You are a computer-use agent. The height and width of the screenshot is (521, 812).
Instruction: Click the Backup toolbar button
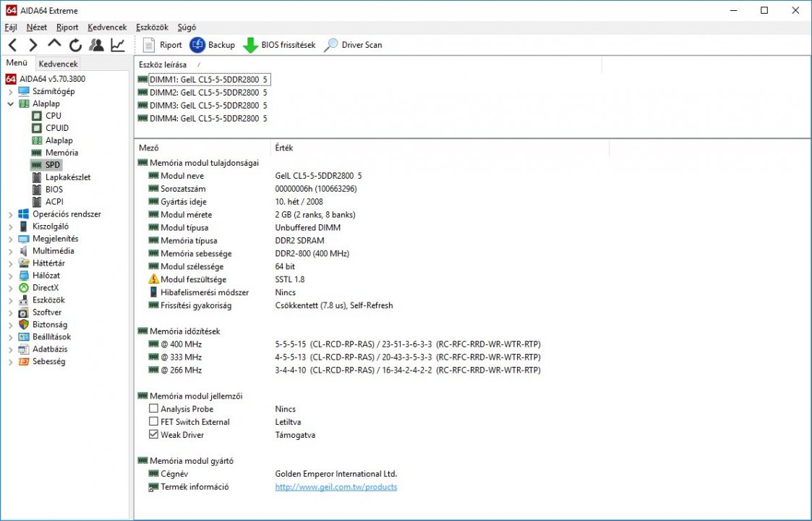[x=213, y=45]
